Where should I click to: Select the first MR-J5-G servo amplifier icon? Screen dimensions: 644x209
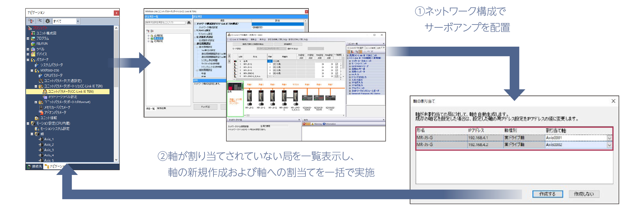pos(249,96)
